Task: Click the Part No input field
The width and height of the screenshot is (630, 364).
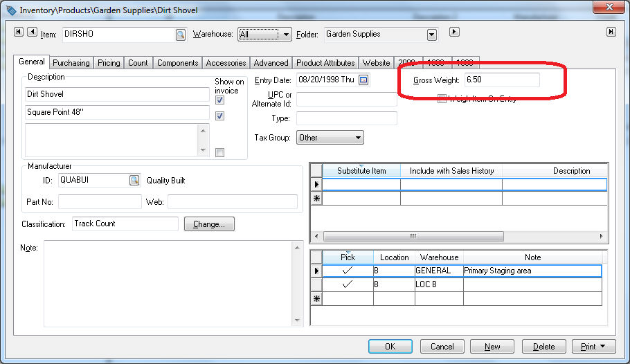Action: (100, 201)
